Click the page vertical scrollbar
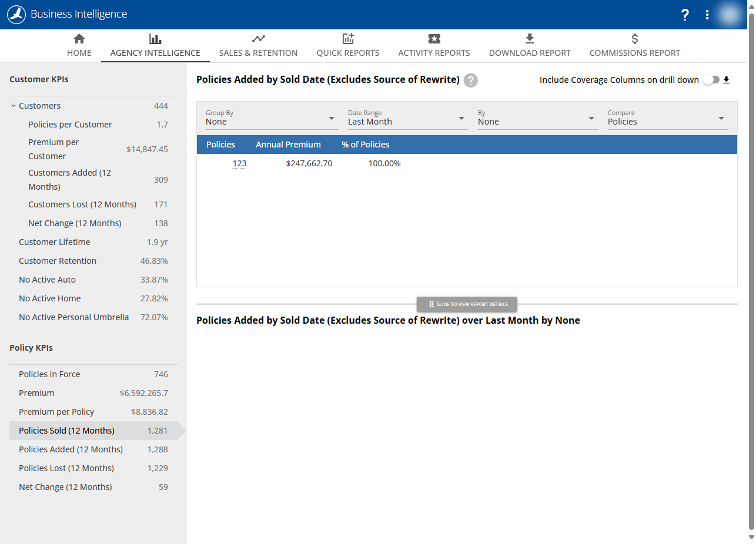Viewport: 756px width, 544px height. tap(751, 270)
